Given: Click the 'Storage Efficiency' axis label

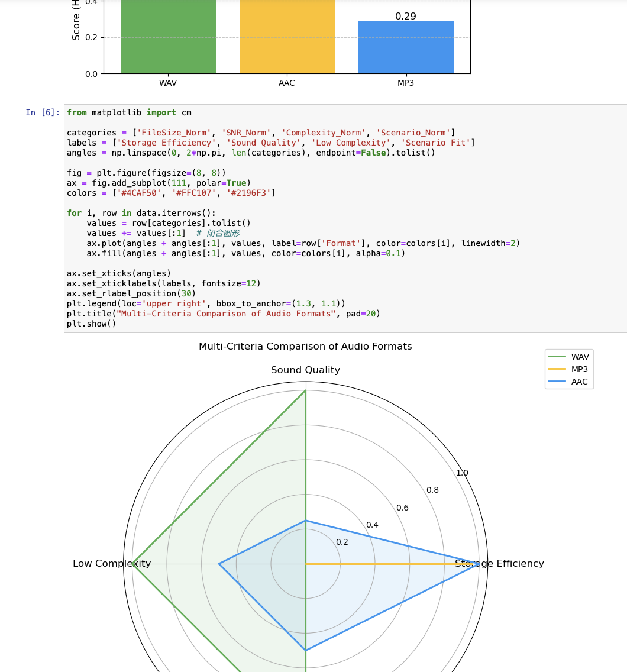Looking at the screenshot, I should click(499, 563).
